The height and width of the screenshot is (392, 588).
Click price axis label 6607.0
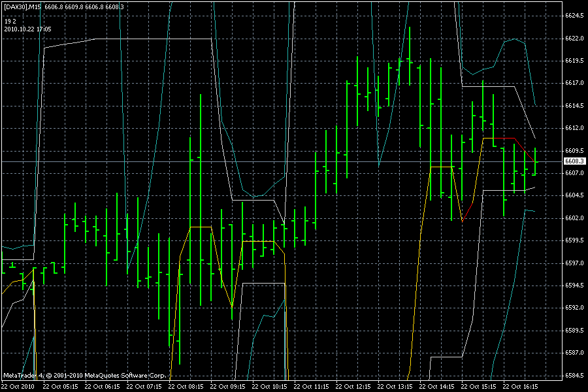[x=574, y=173]
